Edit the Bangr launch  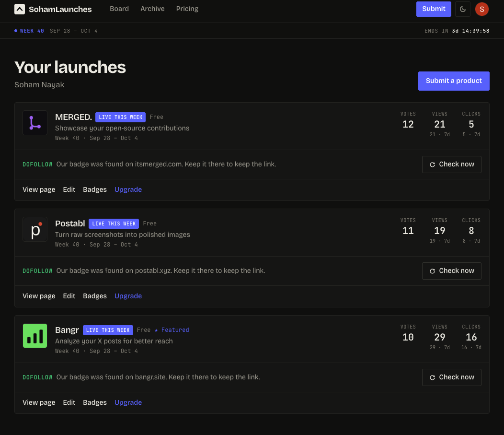click(69, 402)
